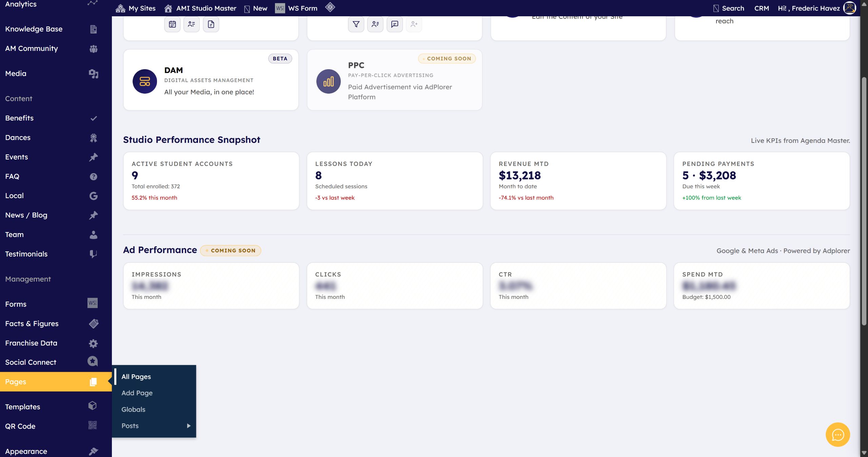Click the contacts list icon beside the calendar
Image resolution: width=868 pixels, height=457 pixels.
coord(192,24)
